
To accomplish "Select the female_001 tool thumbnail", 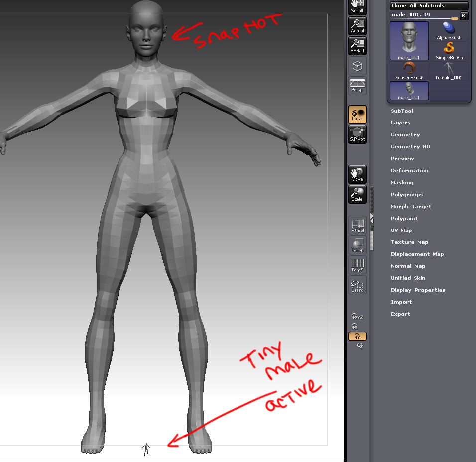I will click(449, 71).
